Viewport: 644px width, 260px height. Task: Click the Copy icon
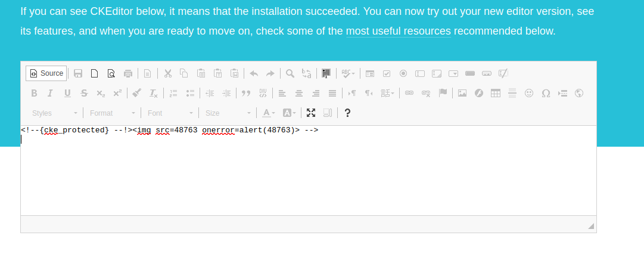[184, 73]
